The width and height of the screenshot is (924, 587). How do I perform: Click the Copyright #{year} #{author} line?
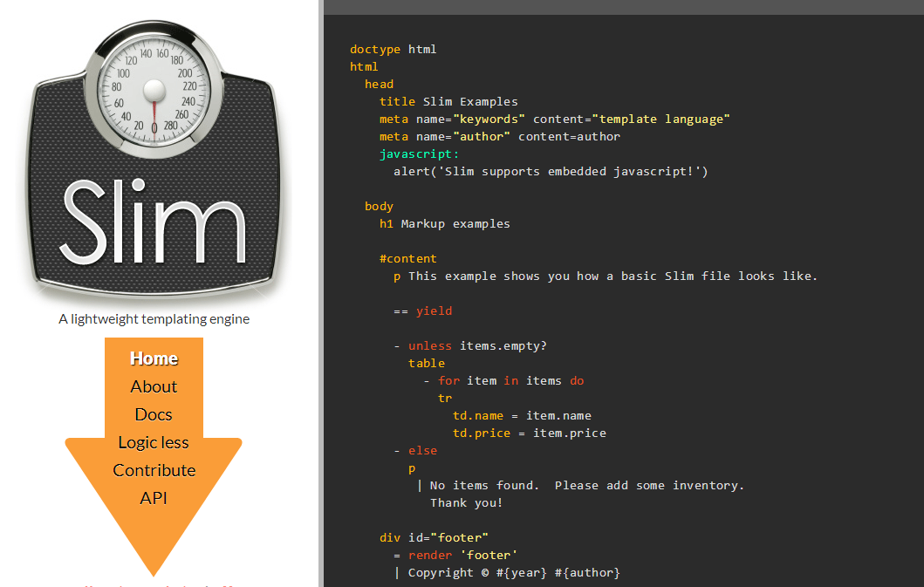tap(507, 573)
